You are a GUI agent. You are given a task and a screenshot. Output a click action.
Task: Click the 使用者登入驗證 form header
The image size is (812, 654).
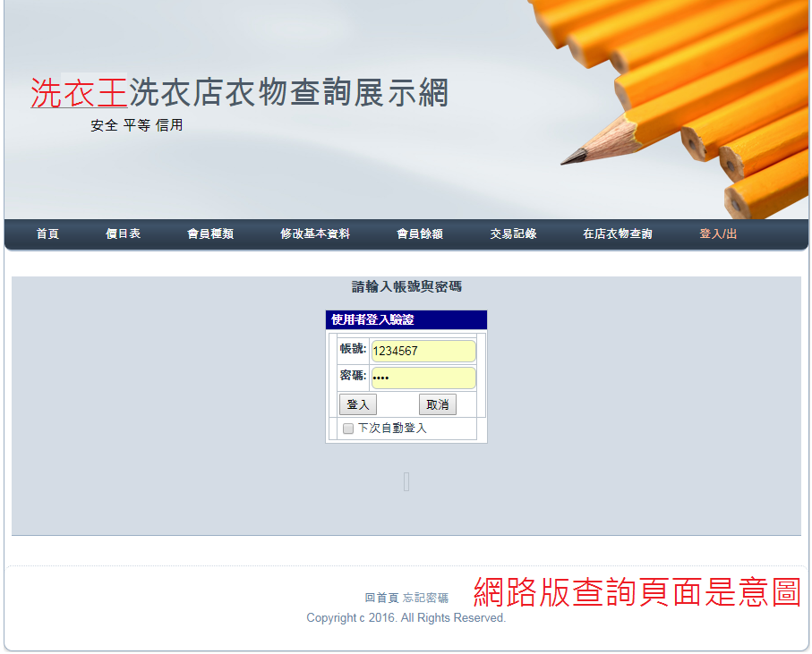click(406, 319)
